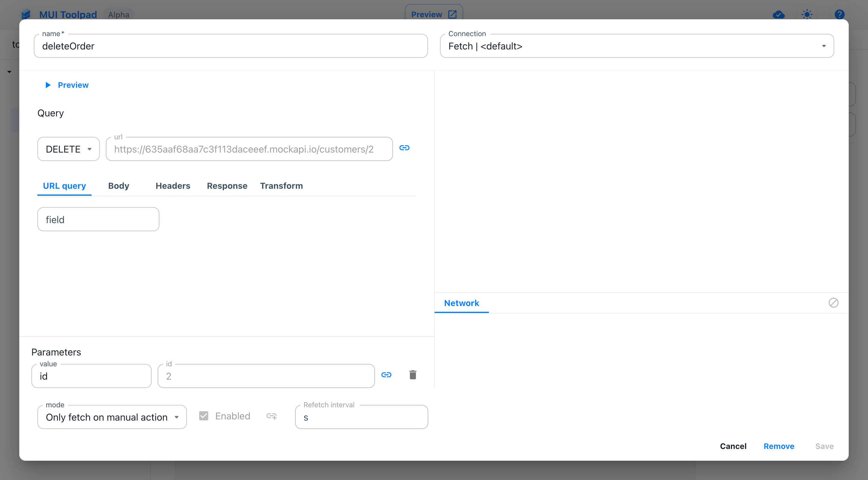Delete the id parameter with trash icon
The height and width of the screenshot is (480, 868).
pyautogui.click(x=413, y=375)
